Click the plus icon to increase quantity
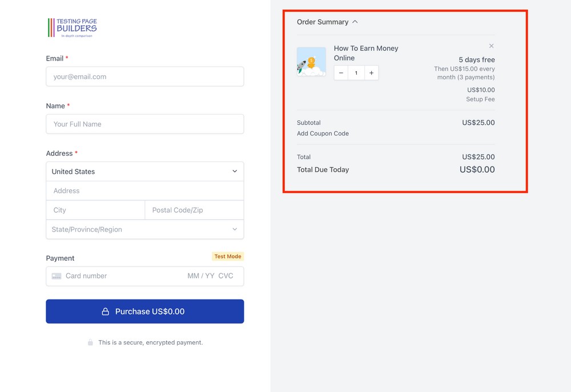The width and height of the screenshot is (571, 392). pos(371,72)
